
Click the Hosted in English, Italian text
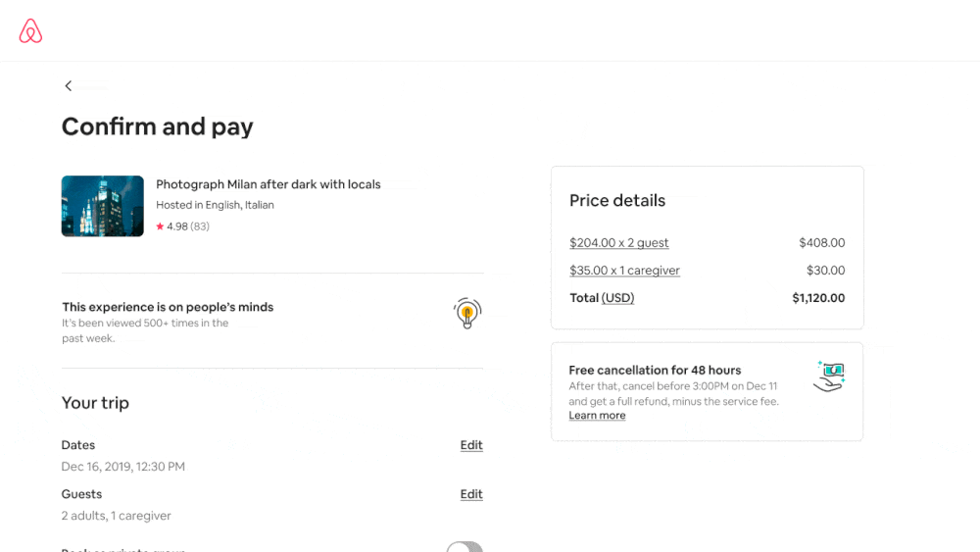click(215, 205)
